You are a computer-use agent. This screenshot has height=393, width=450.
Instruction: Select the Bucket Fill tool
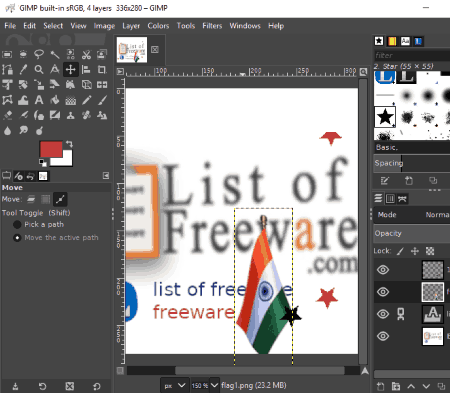55,100
